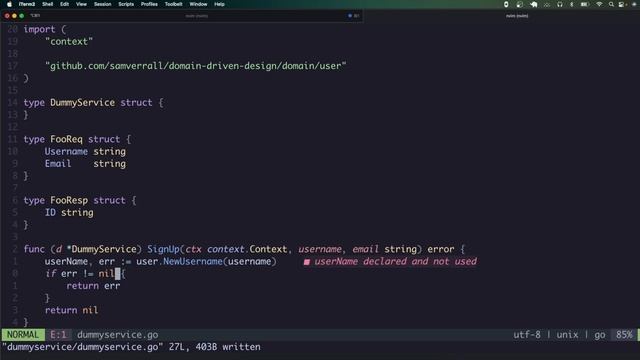Click the go filetype indicator
This screenshot has height=360, width=640.
[x=600, y=335]
